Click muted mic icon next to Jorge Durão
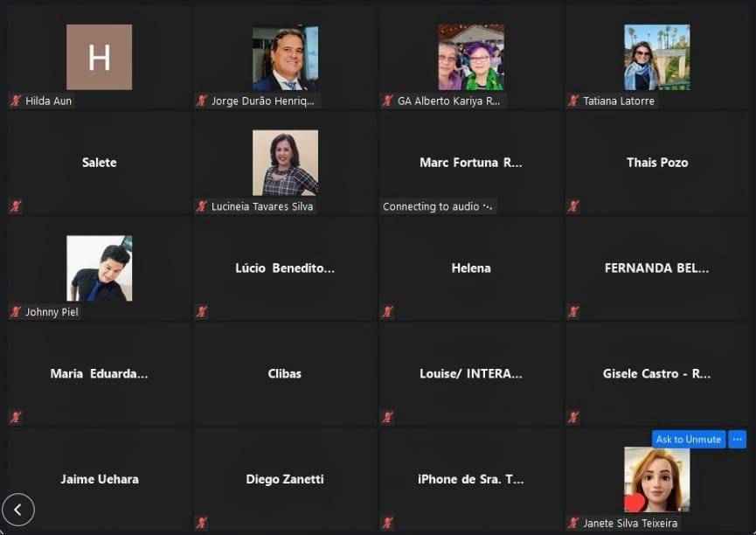This screenshot has height=535, width=756. (x=202, y=101)
